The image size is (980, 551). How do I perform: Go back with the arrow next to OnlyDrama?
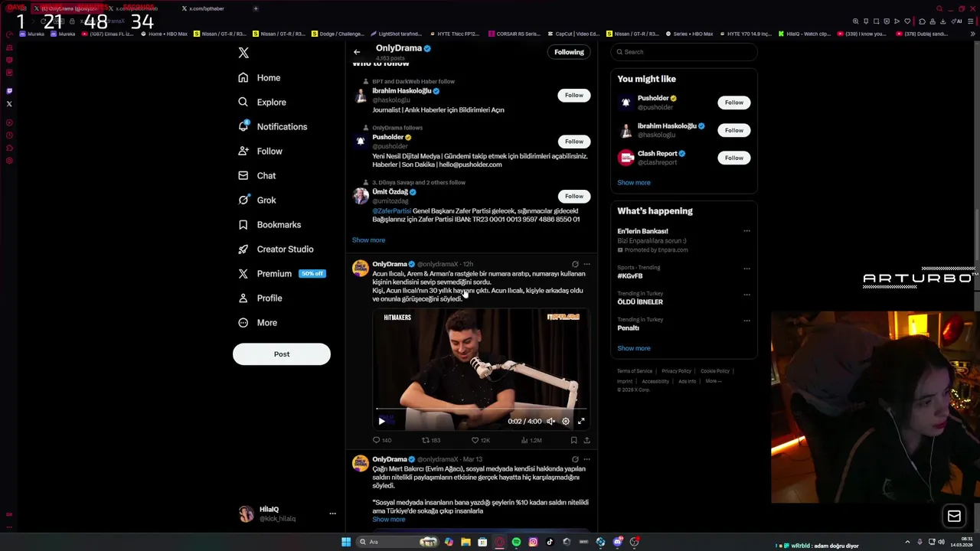(357, 52)
